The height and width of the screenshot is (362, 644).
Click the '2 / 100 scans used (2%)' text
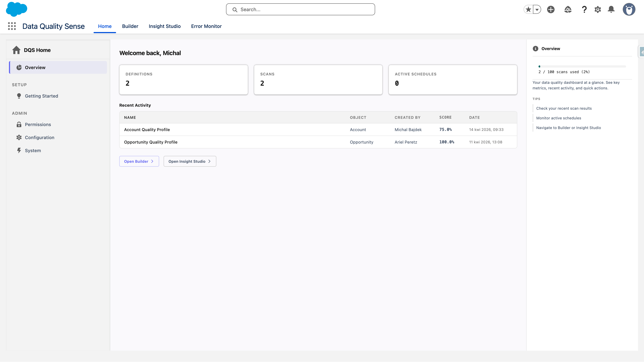point(564,72)
